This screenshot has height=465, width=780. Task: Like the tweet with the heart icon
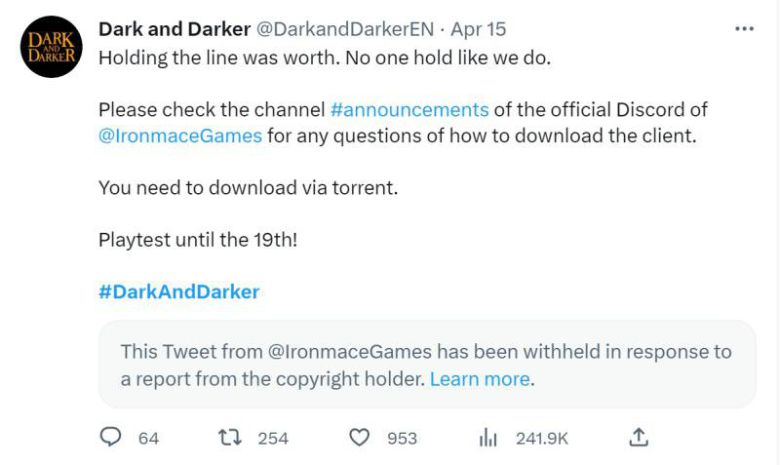click(359, 437)
